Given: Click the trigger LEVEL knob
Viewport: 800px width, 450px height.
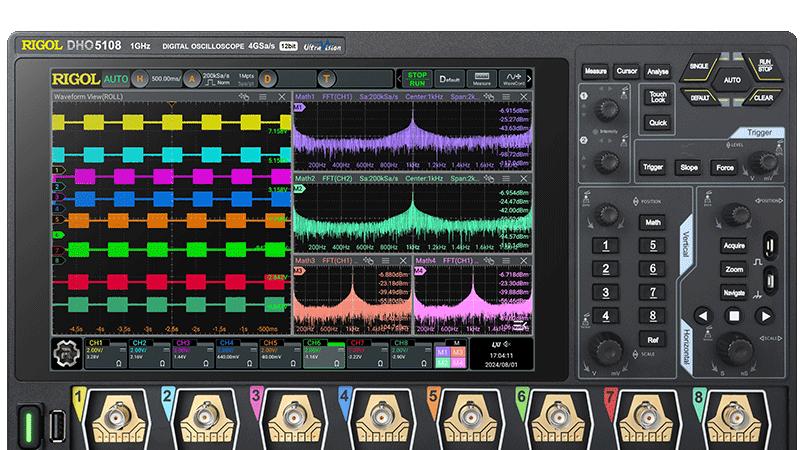Looking at the screenshot, I should coord(764,162).
